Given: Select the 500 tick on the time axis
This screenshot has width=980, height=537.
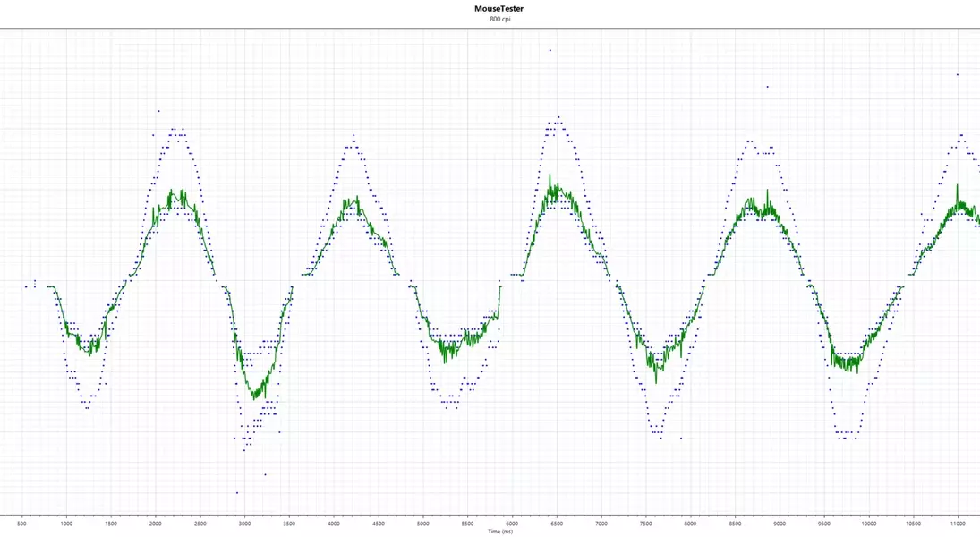Looking at the screenshot, I should (22, 523).
